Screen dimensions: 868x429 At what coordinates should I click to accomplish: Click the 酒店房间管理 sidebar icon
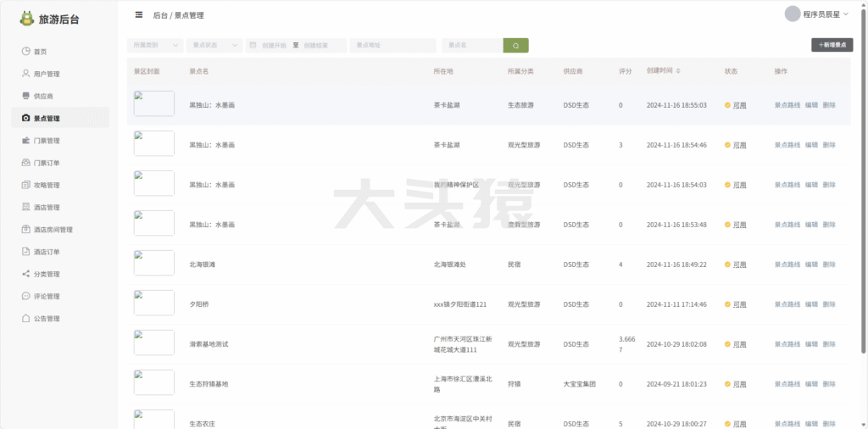pos(25,229)
